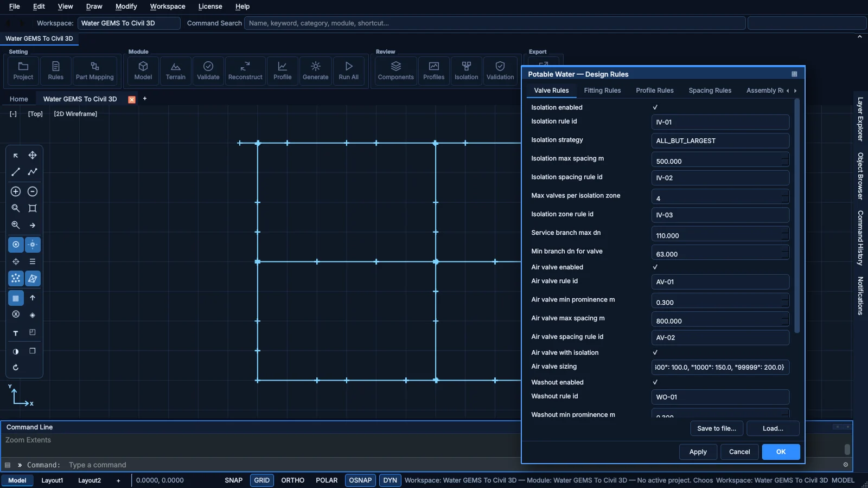Switch to Fitting Rules tab
The width and height of the screenshot is (868, 488).
(602, 91)
